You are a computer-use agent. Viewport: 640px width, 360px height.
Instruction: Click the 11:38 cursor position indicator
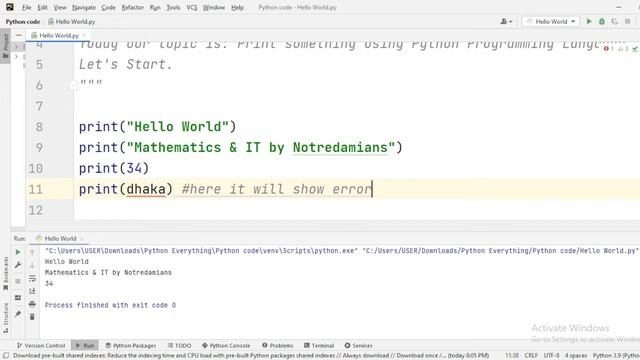pyautogui.click(x=512, y=356)
